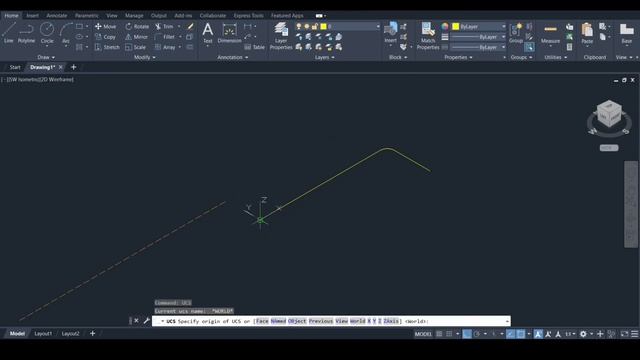Open the Insert ribbon tab
640x360 pixels.
(x=33, y=16)
